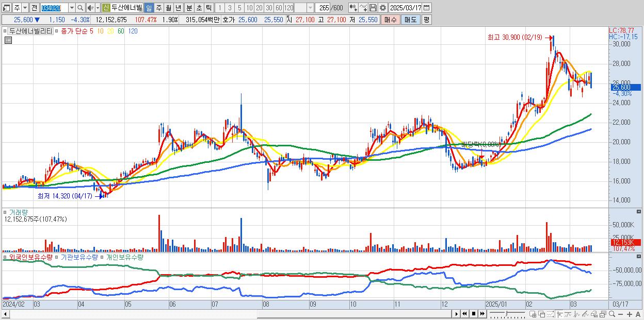Select the 일 daily period toggle
Screen dimensions: 644x320
[x=148, y=8]
